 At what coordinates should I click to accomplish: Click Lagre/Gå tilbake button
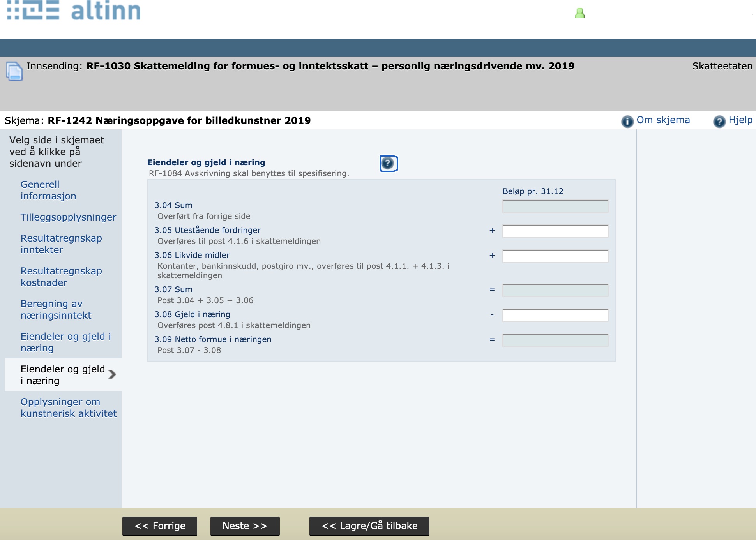[x=369, y=526]
